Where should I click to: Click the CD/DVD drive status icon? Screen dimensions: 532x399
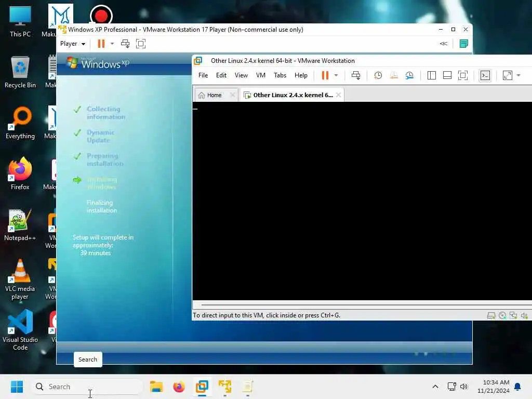coord(502,315)
